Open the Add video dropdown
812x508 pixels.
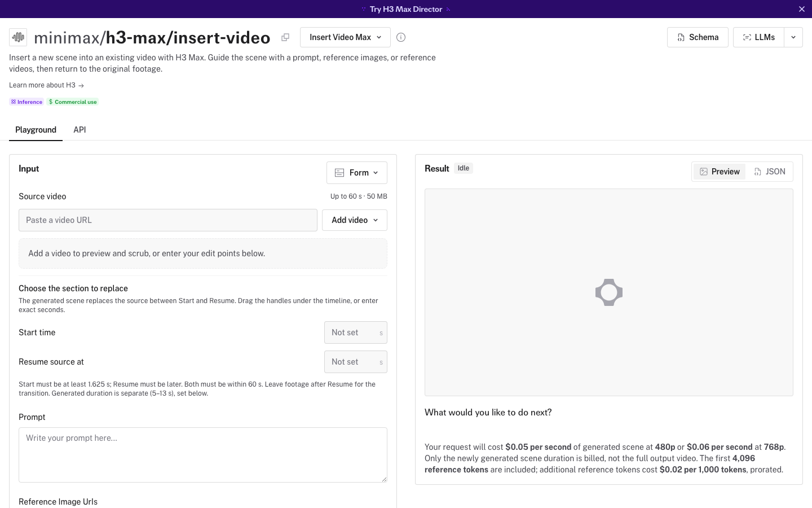355,220
